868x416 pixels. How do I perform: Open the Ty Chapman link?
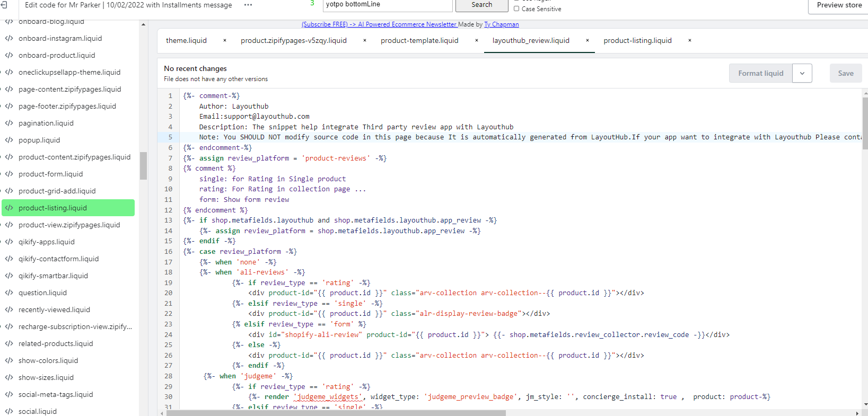(502, 24)
